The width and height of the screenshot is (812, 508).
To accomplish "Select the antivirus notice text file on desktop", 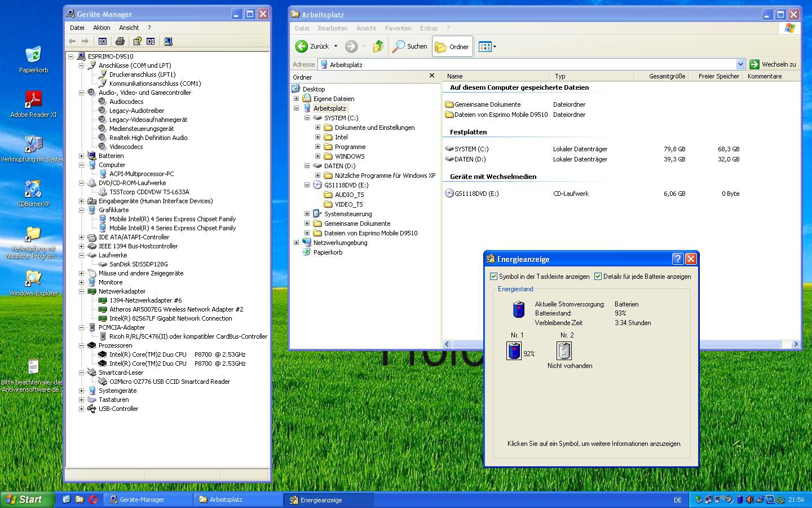I will tap(33, 375).
